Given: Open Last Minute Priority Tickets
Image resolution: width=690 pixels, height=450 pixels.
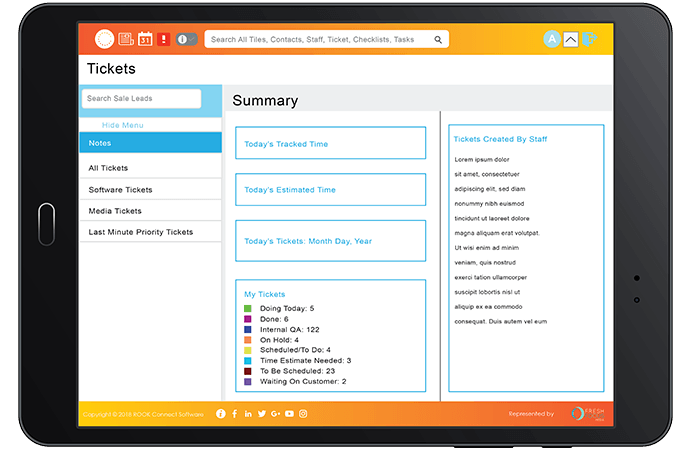Looking at the screenshot, I should pos(150,232).
